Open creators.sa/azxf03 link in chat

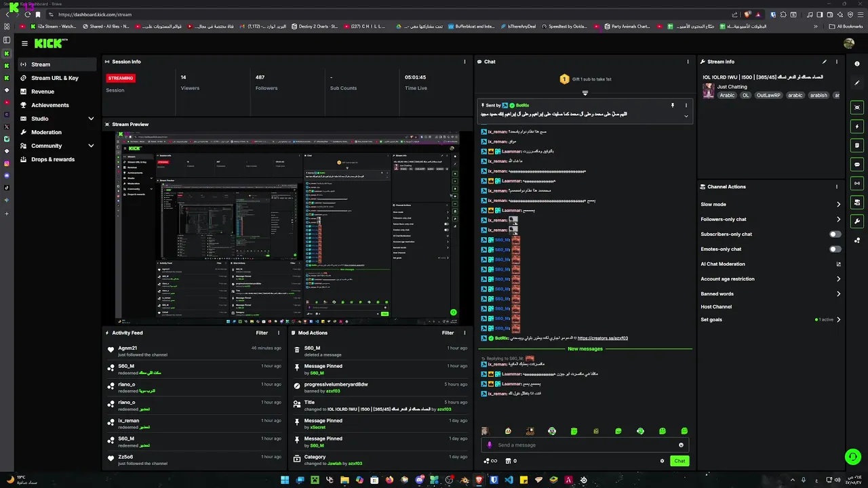(602, 338)
